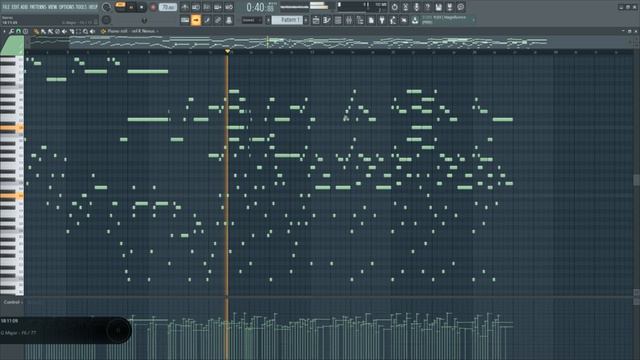Toggle typing keyboard to piano
640x360 pixels.
pyautogui.click(x=185, y=20)
